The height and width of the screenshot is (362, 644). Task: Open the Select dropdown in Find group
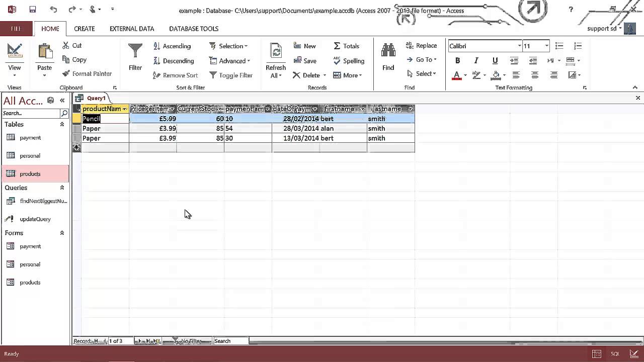pyautogui.click(x=422, y=73)
